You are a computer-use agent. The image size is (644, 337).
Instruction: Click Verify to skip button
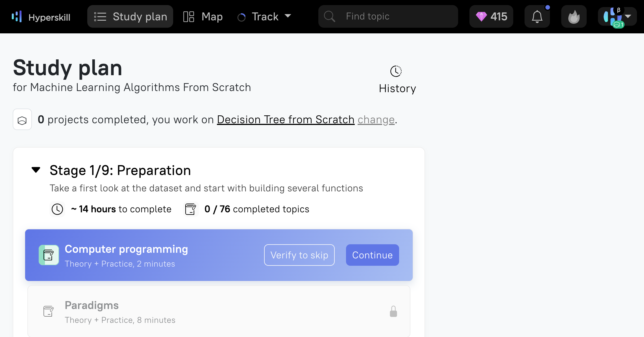299,255
